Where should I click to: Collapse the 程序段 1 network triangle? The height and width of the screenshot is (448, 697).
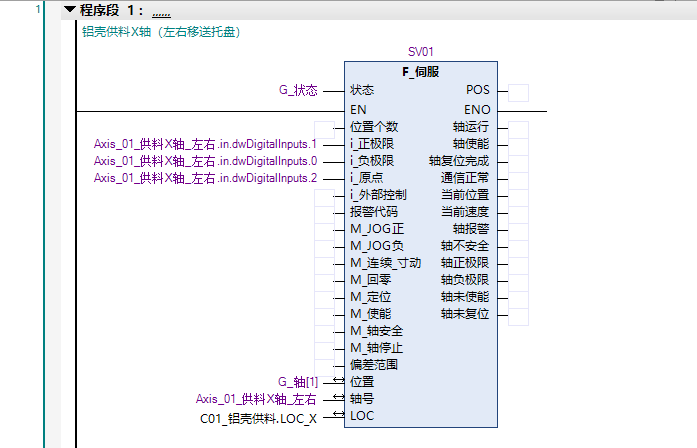[69, 10]
